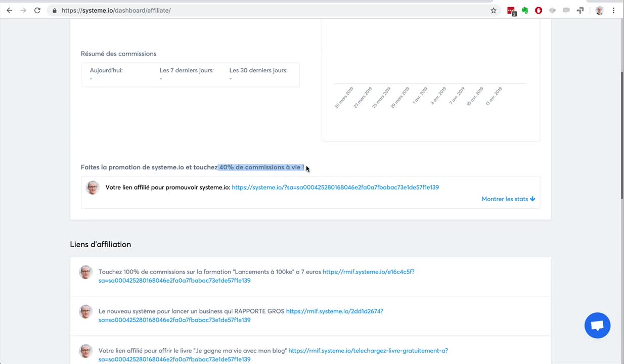Click the dark stacked-blocks extension icon
624x364 pixels.
581,10
